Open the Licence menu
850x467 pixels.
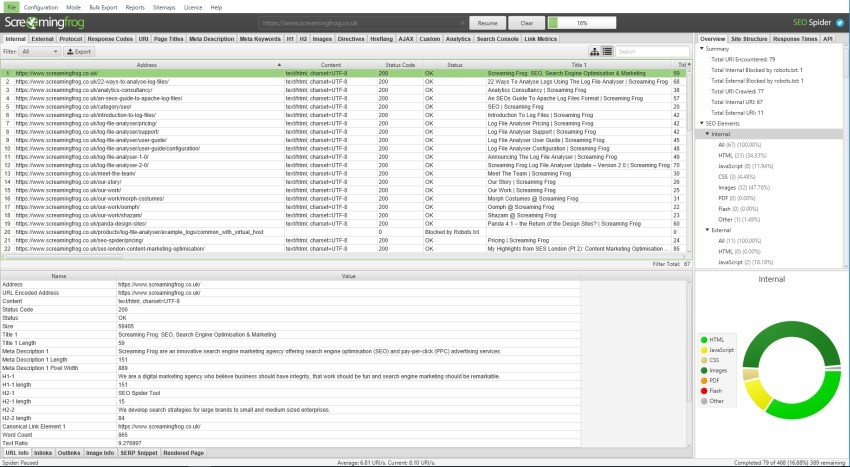point(193,8)
